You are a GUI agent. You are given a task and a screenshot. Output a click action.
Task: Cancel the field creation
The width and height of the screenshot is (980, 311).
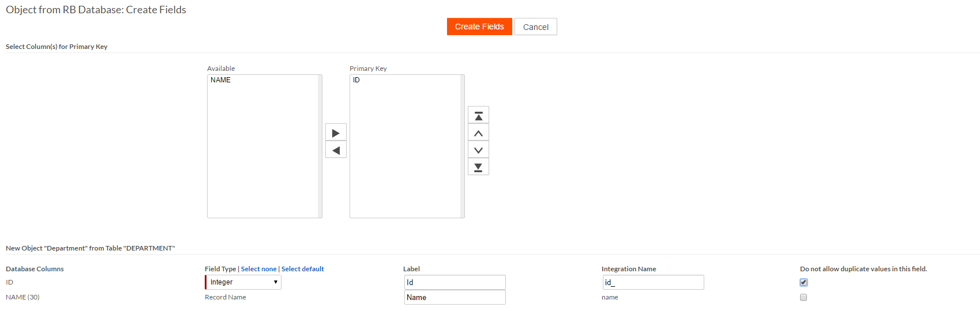coord(535,27)
